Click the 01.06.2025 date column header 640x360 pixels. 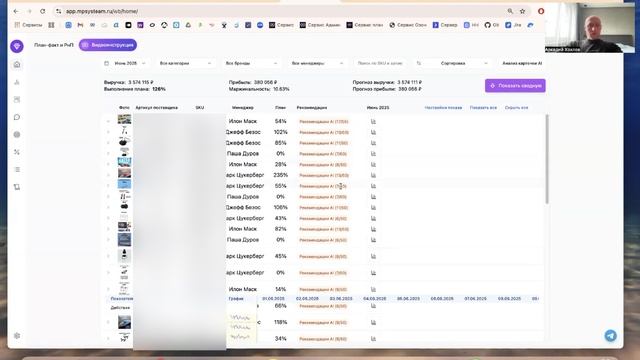(x=273, y=299)
